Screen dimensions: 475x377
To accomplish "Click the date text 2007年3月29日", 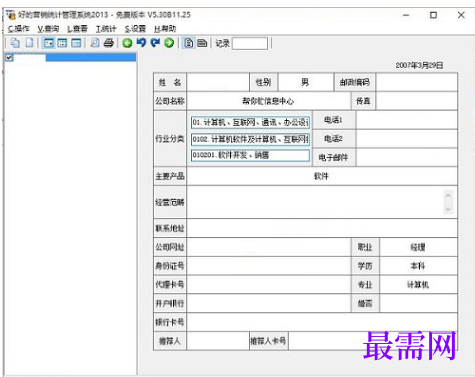I will click(419, 65).
